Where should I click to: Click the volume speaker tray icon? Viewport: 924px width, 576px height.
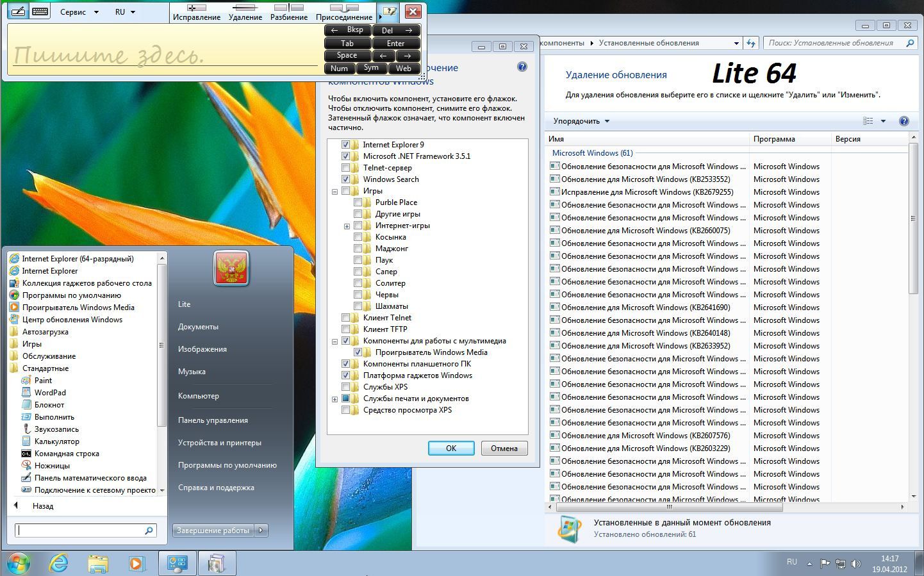coord(855,564)
